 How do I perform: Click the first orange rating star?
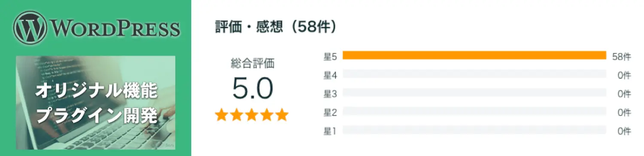(x=221, y=115)
